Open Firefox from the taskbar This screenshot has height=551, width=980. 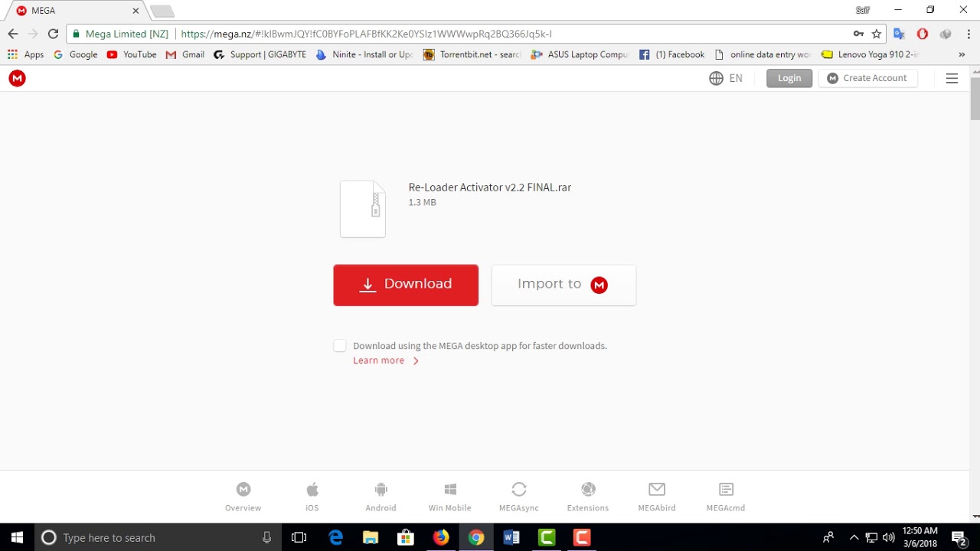(x=441, y=537)
